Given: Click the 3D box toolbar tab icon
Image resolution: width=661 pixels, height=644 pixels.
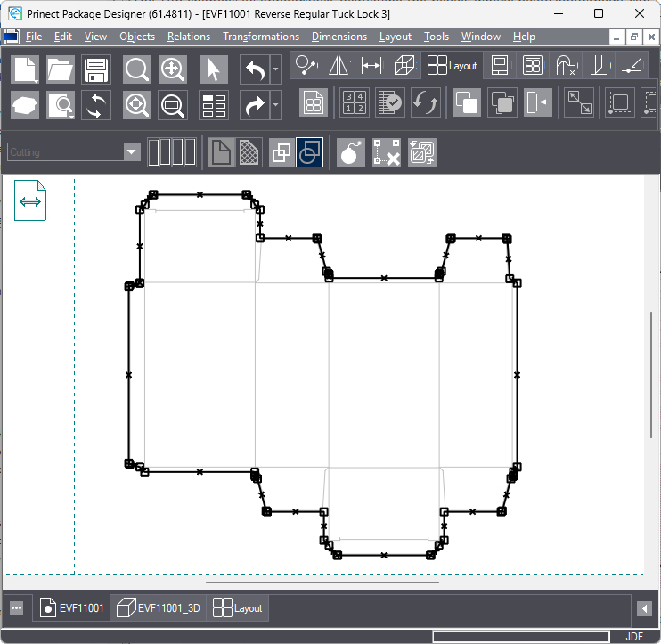Looking at the screenshot, I should (x=404, y=65).
